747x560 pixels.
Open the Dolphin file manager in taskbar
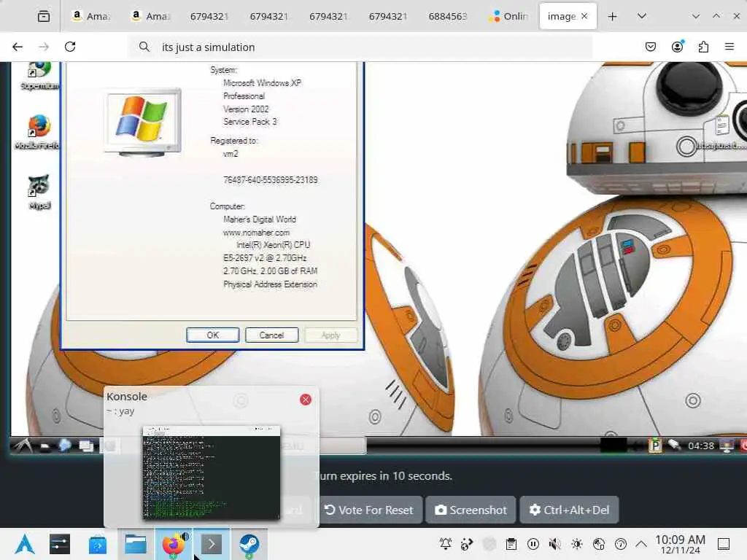(135, 544)
